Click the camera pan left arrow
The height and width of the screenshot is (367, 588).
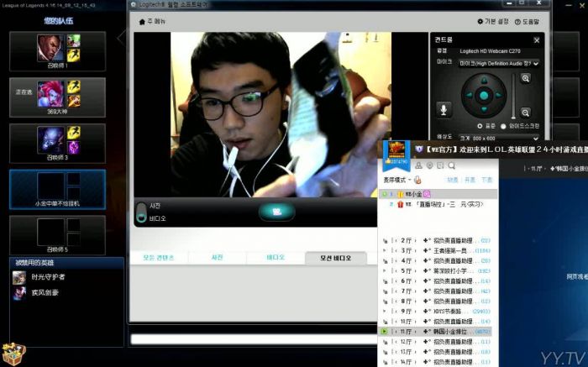[468, 94]
